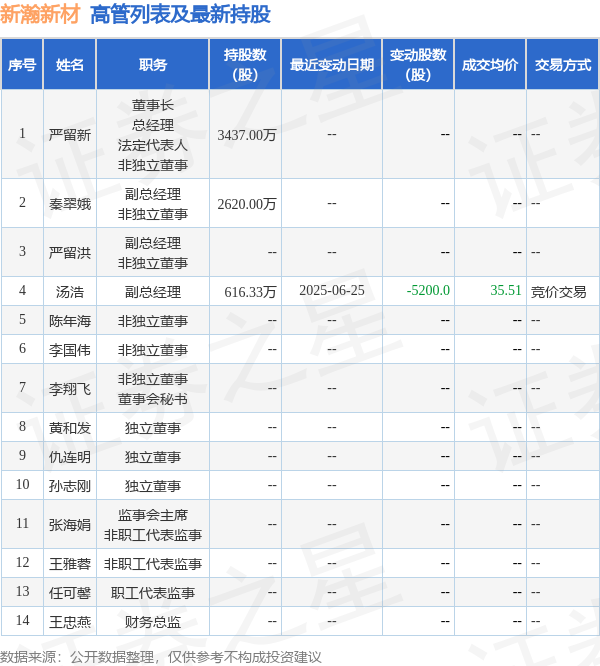Click the 财务总监 position cell

pos(153,622)
